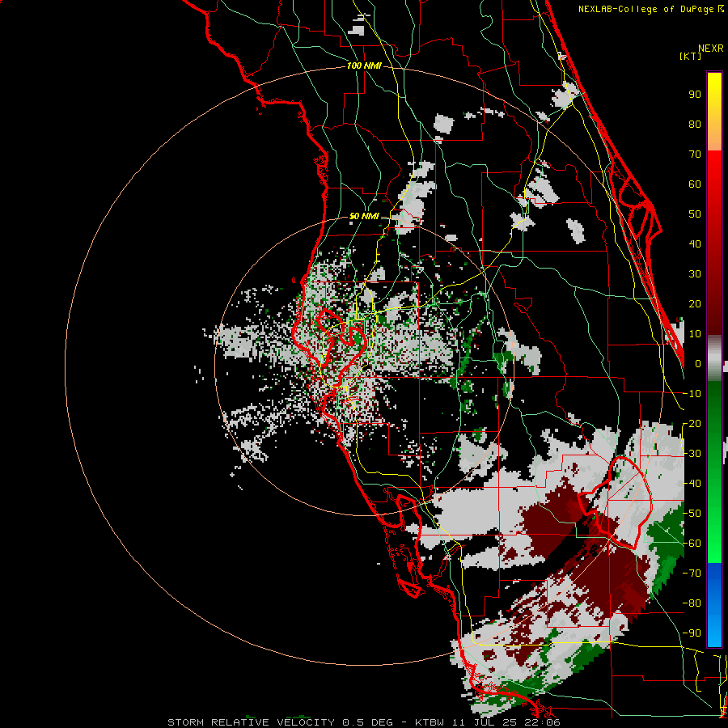Click the gray zero-velocity segment of the color bar
This screenshot has width=728, height=728.
(714, 358)
